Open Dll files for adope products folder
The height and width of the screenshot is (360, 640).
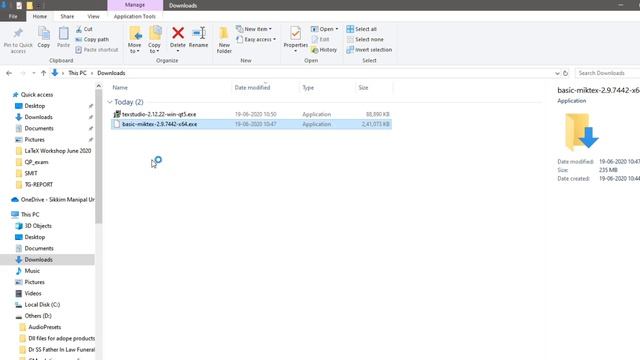click(62, 338)
